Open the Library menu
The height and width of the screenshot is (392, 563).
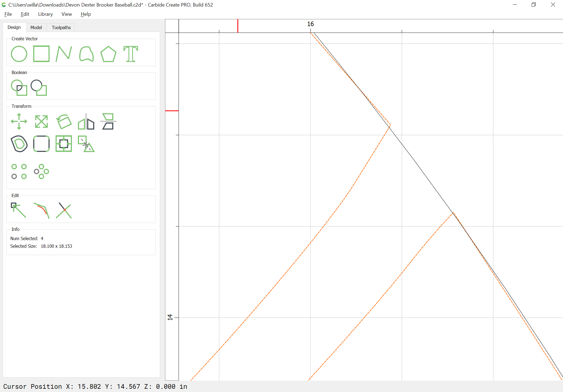[45, 14]
